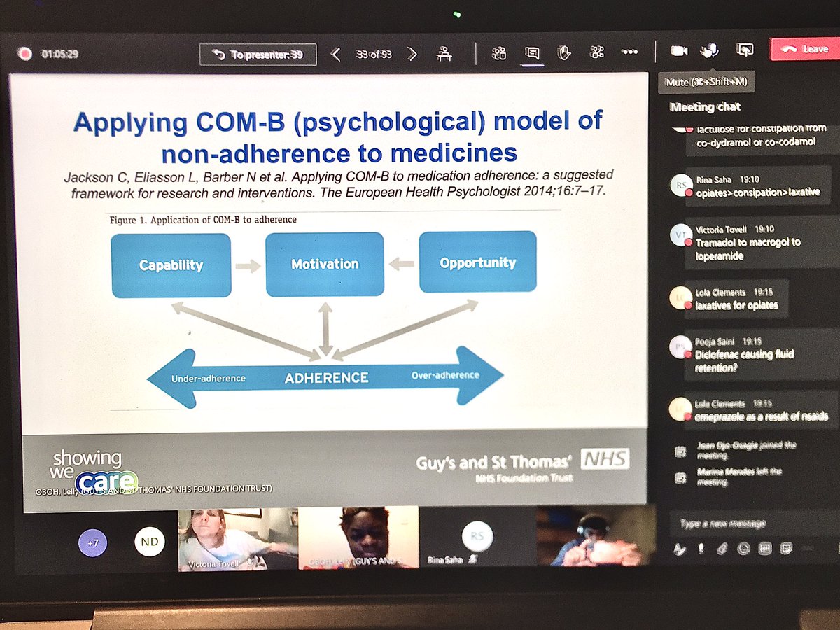The width and height of the screenshot is (840, 630).
Task: Click Victoria Tovell's 19:10 message header
Action: click(735, 230)
